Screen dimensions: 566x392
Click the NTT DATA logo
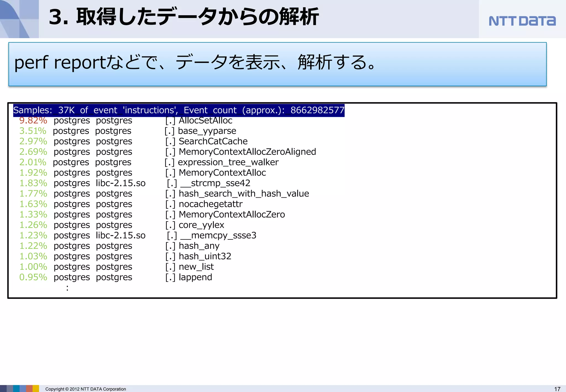pos(522,21)
